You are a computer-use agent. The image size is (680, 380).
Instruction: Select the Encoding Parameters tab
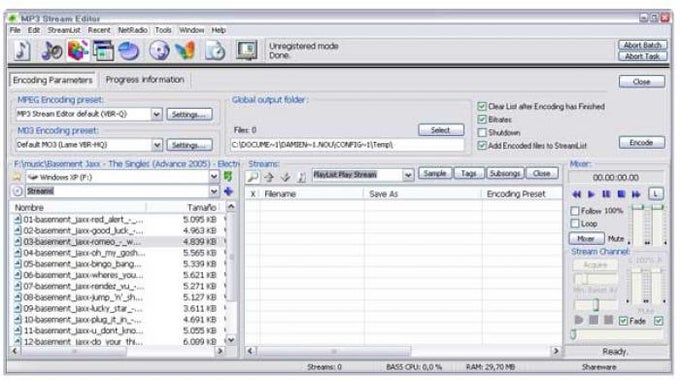[x=52, y=80]
